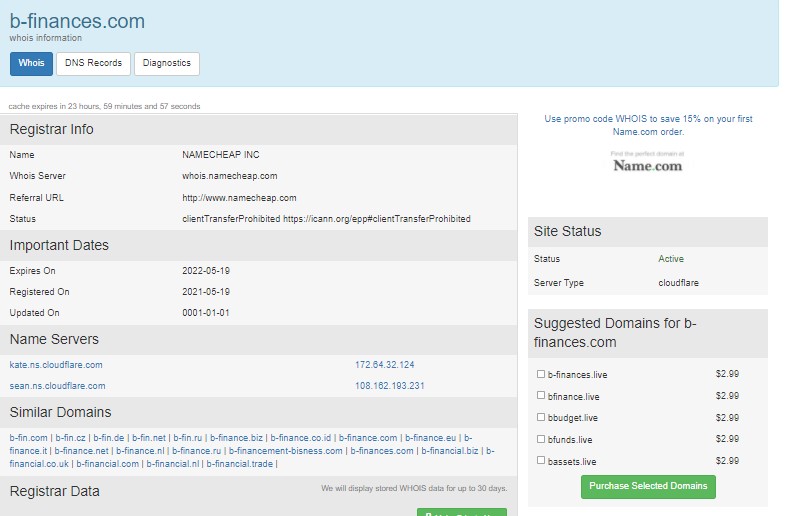
Task: Click the Registrar Data heading
Action: (55, 491)
